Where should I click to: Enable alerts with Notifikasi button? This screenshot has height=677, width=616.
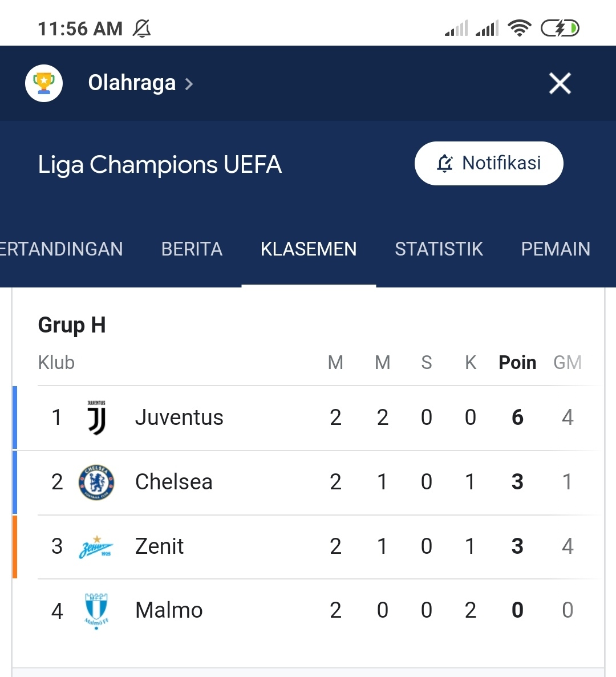489,163
